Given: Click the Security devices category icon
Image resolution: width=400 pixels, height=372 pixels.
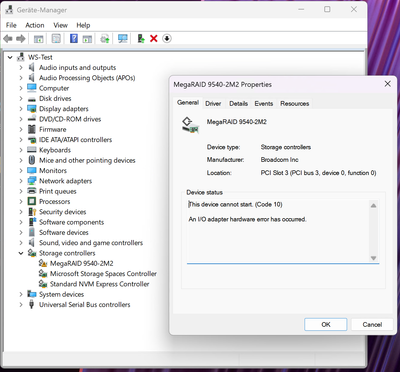Looking at the screenshot, I should pyautogui.click(x=32, y=212).
